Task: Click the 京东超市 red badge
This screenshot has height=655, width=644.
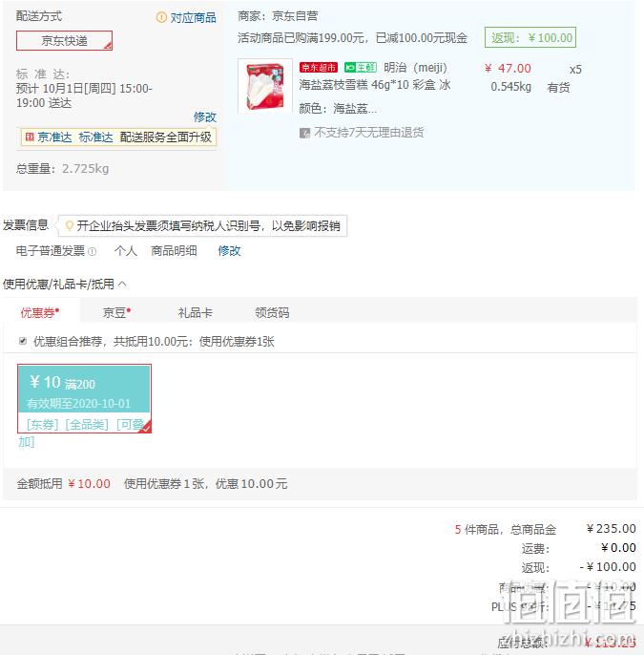Action: coord(319,67)
